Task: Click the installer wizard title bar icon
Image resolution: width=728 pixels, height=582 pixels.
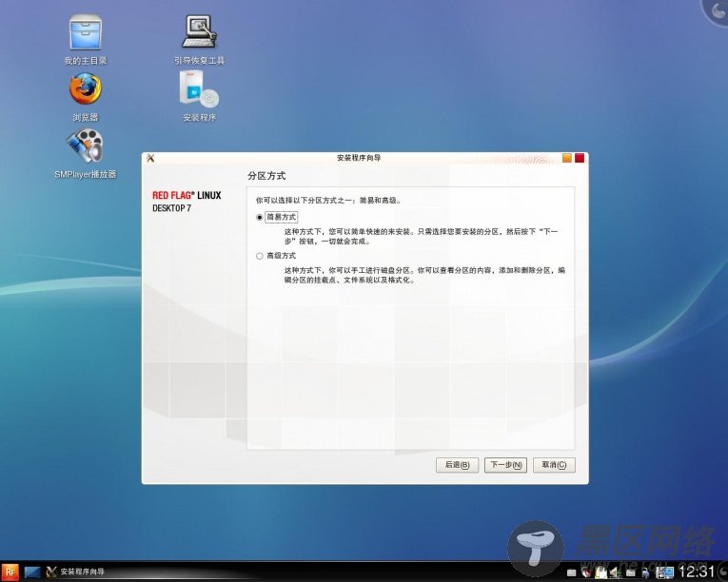Action: pyautogui.click(x=150, y=158)
